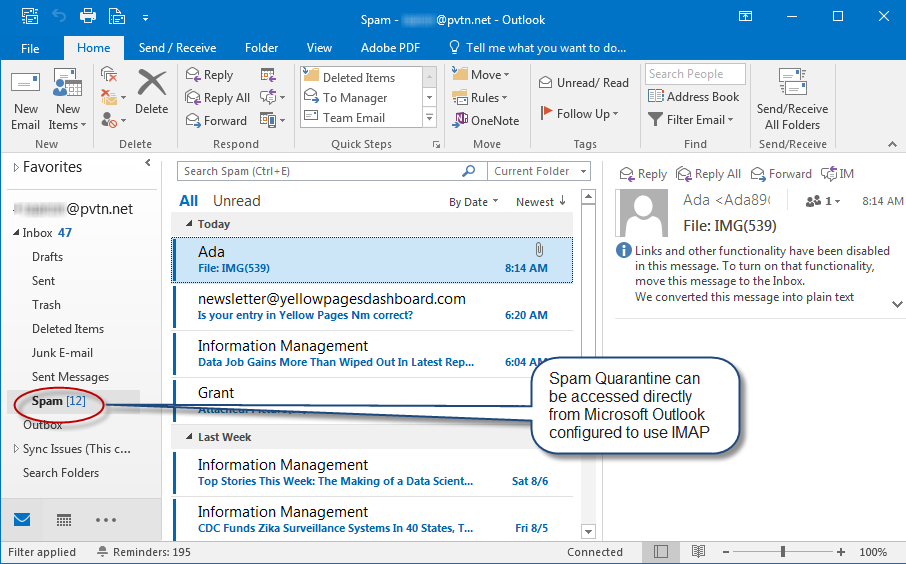Click the undo icon in title bar

coord(59,16)
